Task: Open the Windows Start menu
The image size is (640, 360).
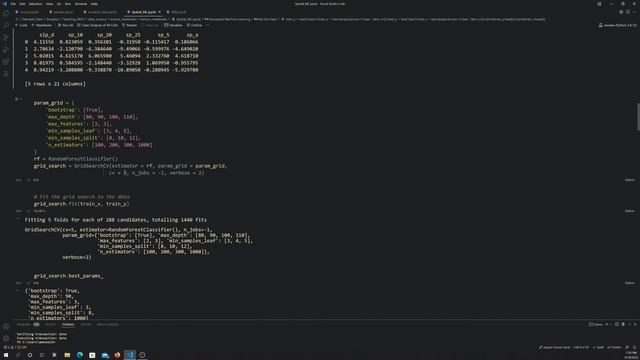Action: 6,355
